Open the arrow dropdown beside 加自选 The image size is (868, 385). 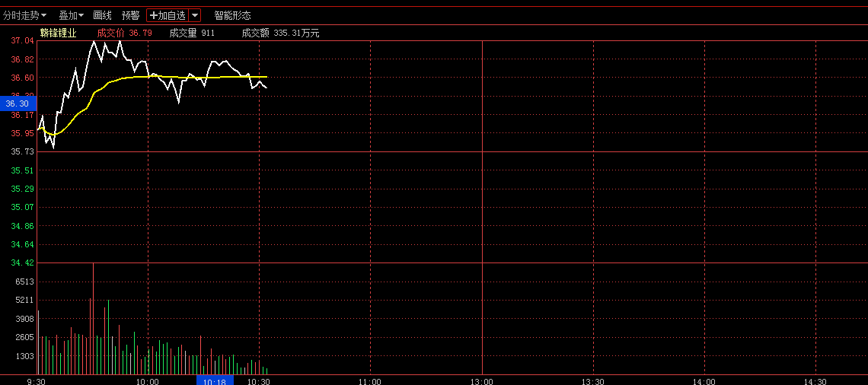195,15
